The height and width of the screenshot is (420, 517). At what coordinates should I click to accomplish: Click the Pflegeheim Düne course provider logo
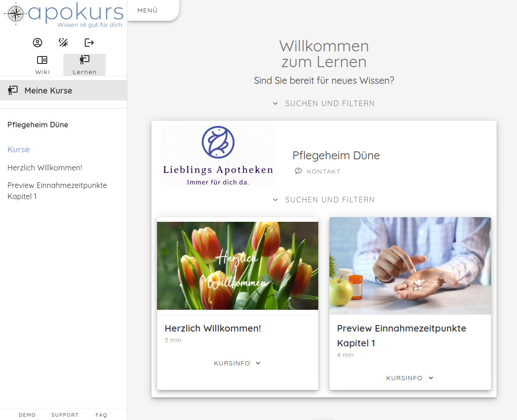point(218,155)
